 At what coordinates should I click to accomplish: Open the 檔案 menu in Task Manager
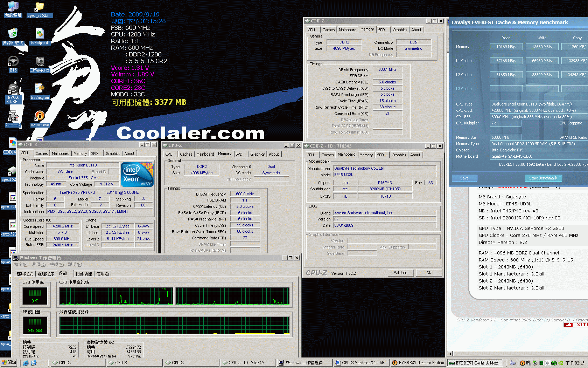pyautogui.click(x=21, y=265)
